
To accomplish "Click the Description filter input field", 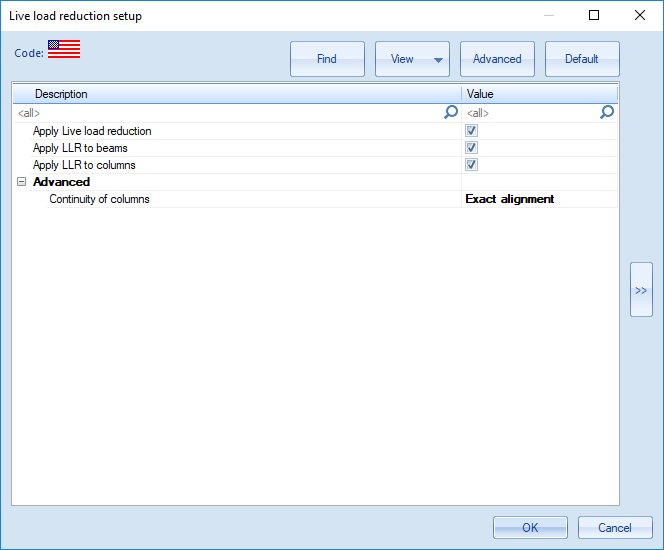I will click(228, 114).
